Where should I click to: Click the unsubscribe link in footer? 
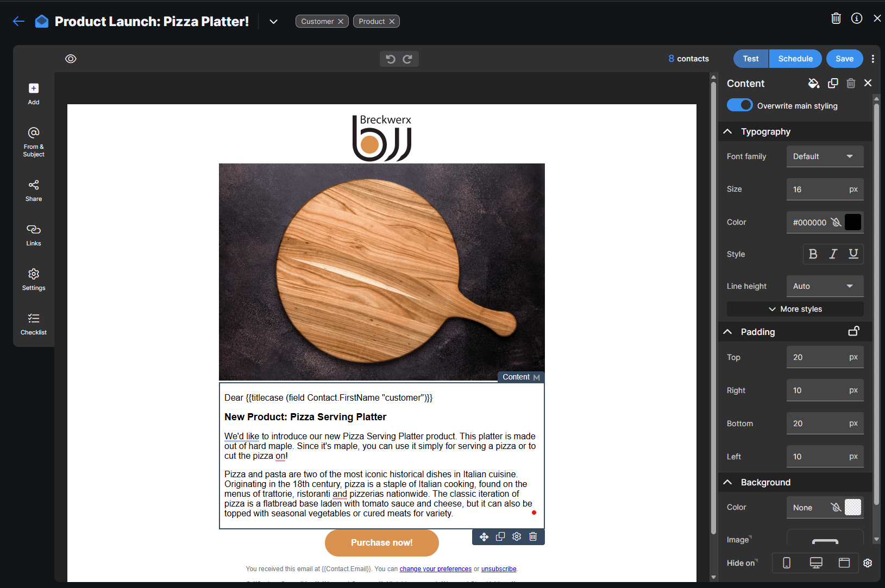pyautogui.click(x=498, y=569)
